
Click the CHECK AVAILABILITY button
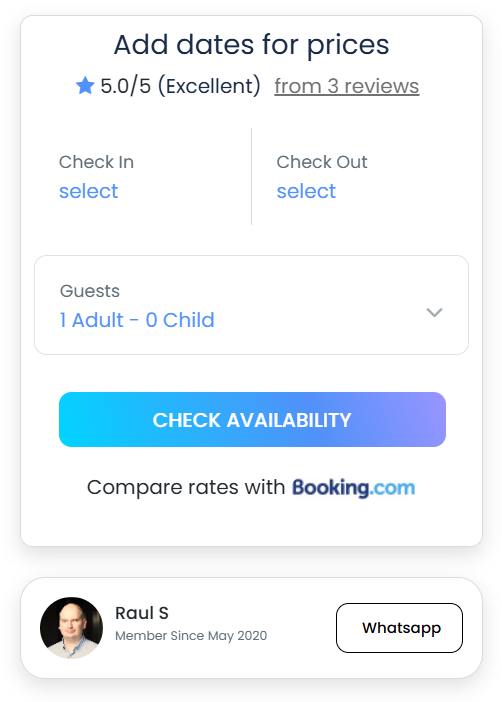pyautogui.click(x=252, y=419)
